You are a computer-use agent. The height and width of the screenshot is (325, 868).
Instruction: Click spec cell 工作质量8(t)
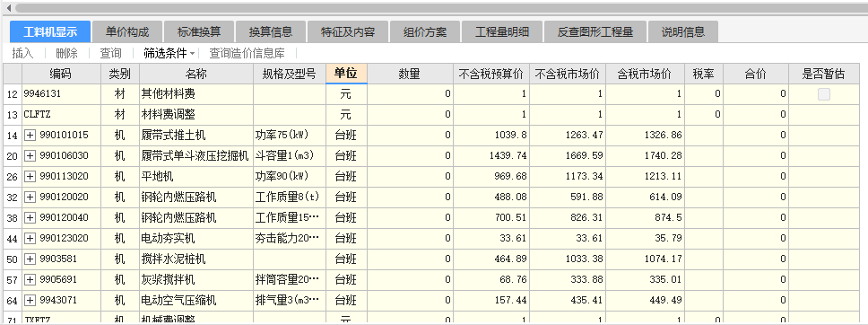290,197
